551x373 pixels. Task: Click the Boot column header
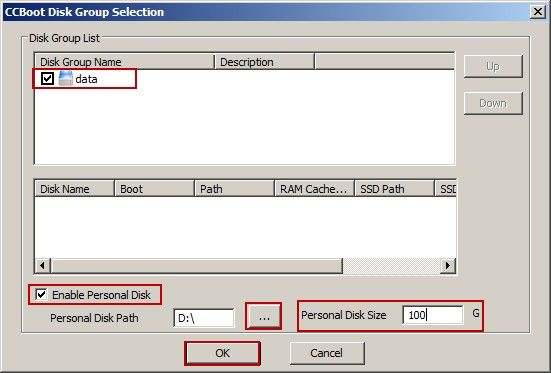pyautogui.click(x=155, y=189)
